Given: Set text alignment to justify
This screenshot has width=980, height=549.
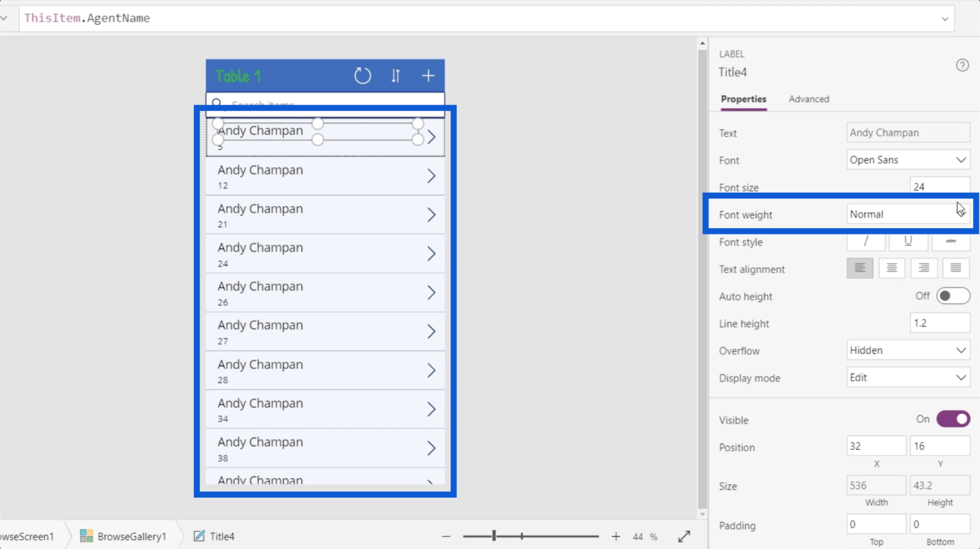Looking at the screenshot, I should 956,268.
